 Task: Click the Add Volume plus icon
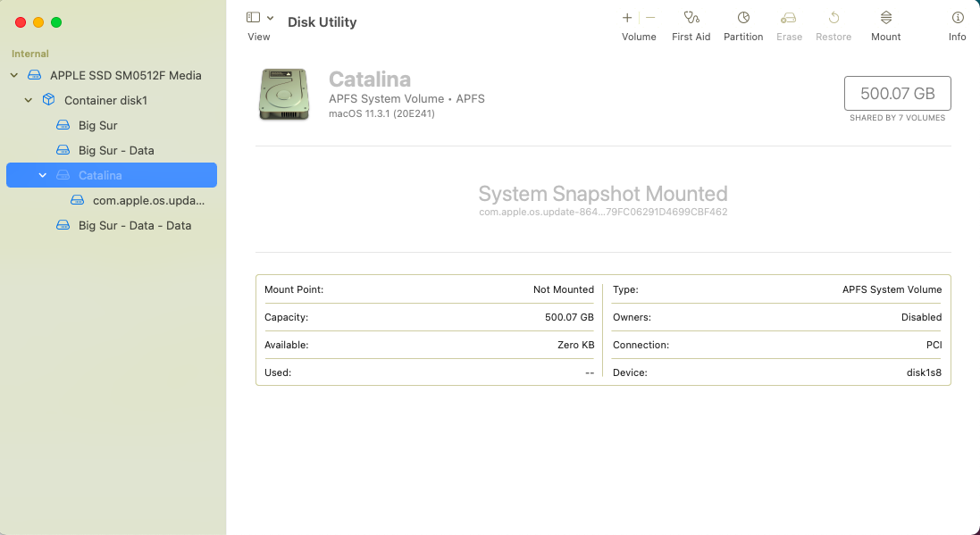tap(627, 18)
